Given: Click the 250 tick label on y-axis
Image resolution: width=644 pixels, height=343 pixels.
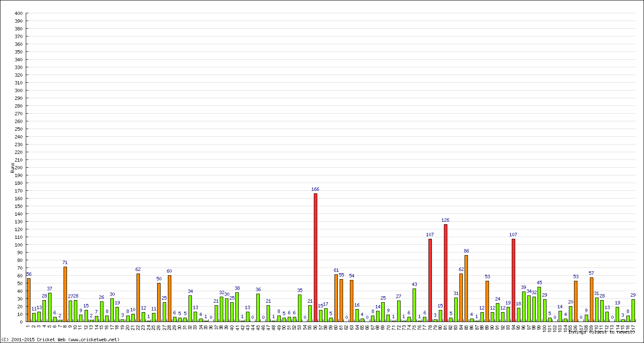Looking at the screenshot, I should point(18,129).
